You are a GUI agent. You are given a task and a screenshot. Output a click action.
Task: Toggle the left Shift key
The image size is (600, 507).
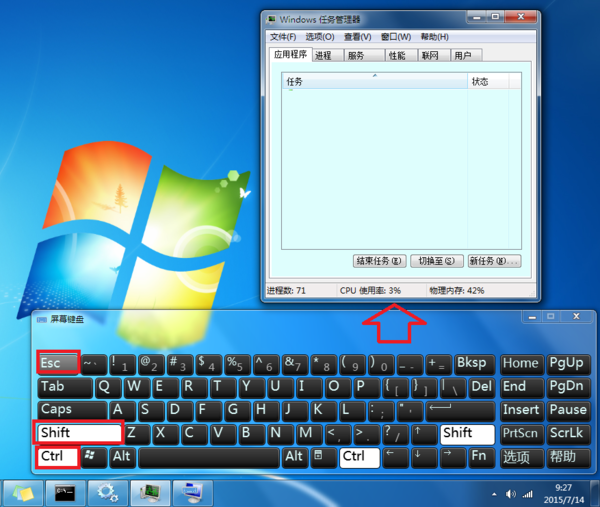tap(79, 434)
